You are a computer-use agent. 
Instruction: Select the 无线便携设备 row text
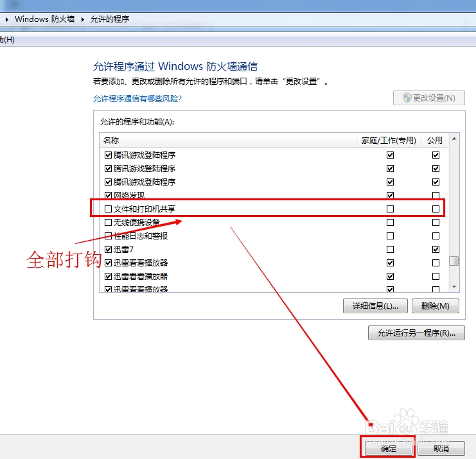tap(137, 222)
